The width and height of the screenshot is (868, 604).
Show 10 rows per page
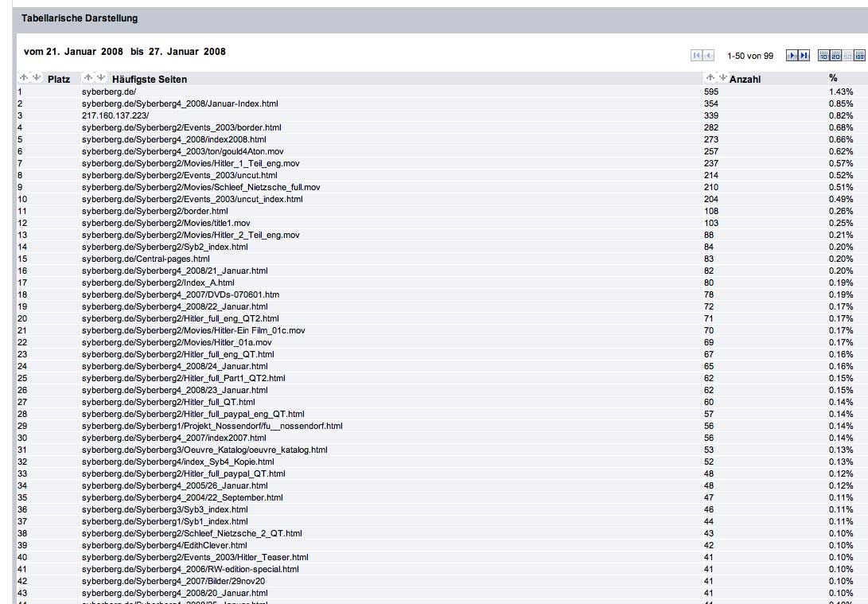(824, 55)
